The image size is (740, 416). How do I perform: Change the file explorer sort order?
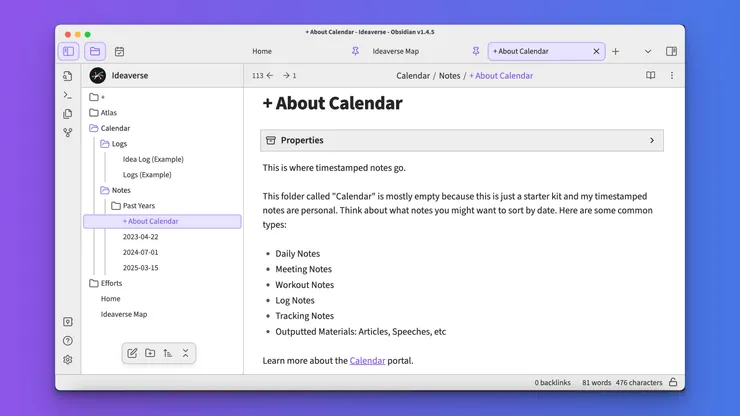click(x=167, y=353)
